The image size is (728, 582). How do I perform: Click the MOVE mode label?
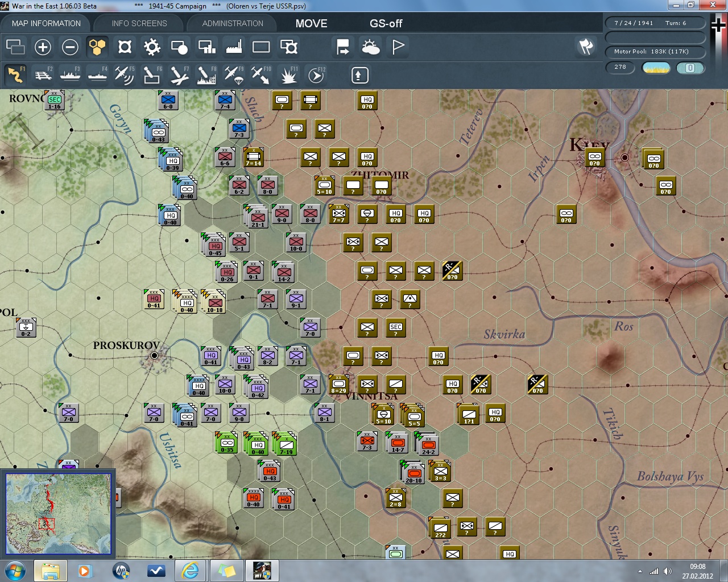tap(311, 23)
